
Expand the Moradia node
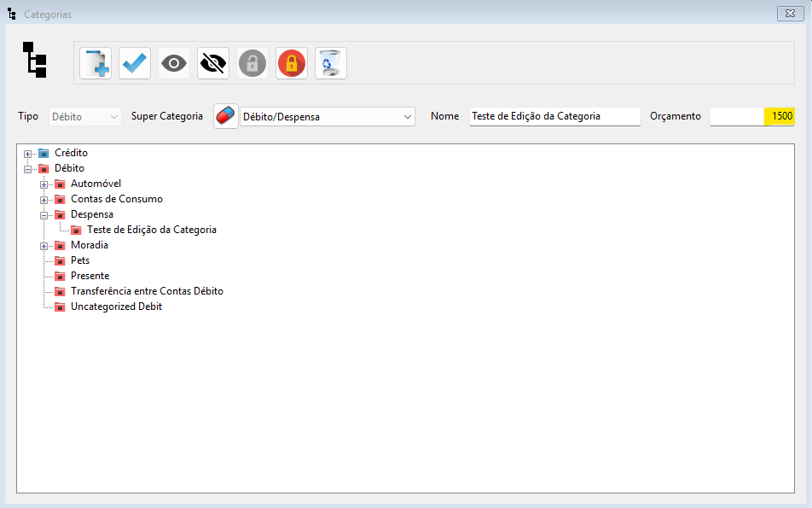pyautogui.click(x=44, y=246)
